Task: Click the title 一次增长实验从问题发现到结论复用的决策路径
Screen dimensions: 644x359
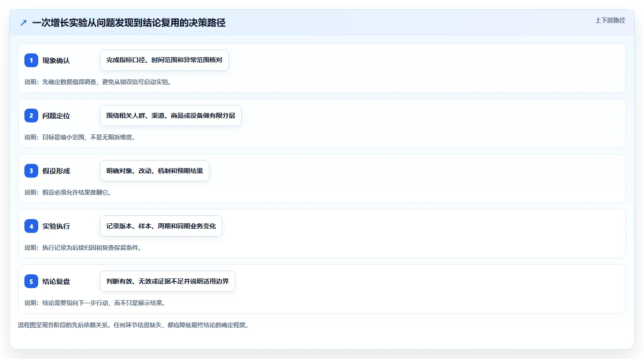Action: point(129,23)
